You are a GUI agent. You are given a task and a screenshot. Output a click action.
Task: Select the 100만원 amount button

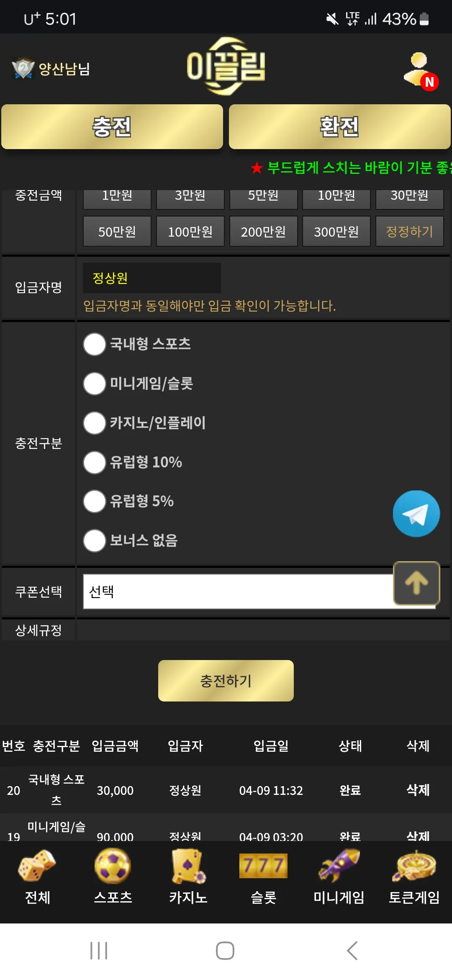click(190, 231)
